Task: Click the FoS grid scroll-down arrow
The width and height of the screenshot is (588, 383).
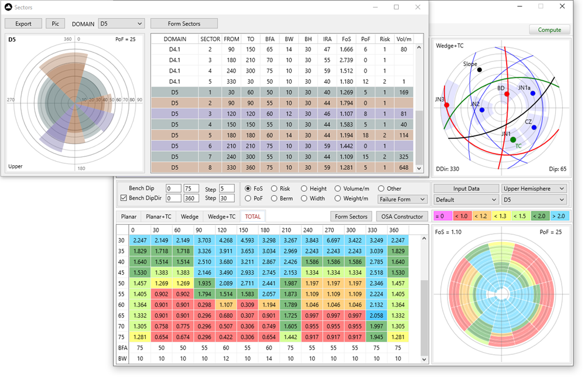Action: [x=424, y=360]
